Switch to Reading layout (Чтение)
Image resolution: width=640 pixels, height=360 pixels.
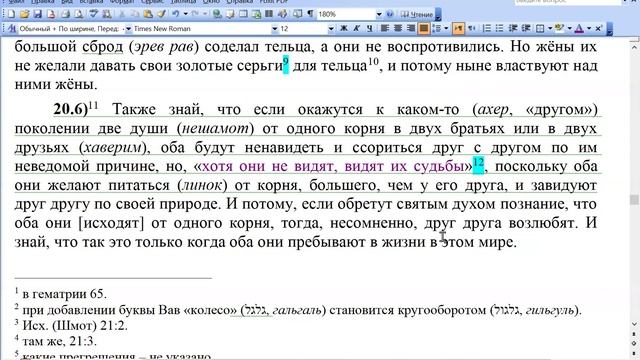point(416,14)
